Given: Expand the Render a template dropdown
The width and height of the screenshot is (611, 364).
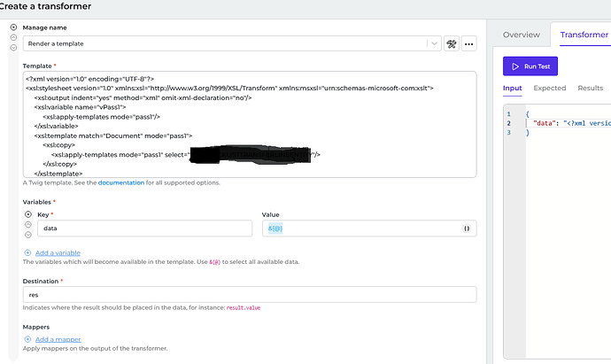Looking at the screenshot, I should (432, 43).
